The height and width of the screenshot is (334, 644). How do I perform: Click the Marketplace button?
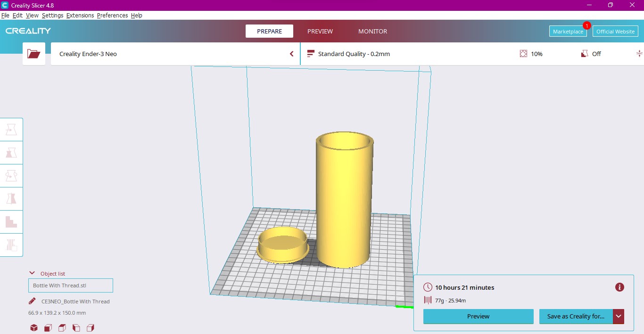click(x=568, y=32)
